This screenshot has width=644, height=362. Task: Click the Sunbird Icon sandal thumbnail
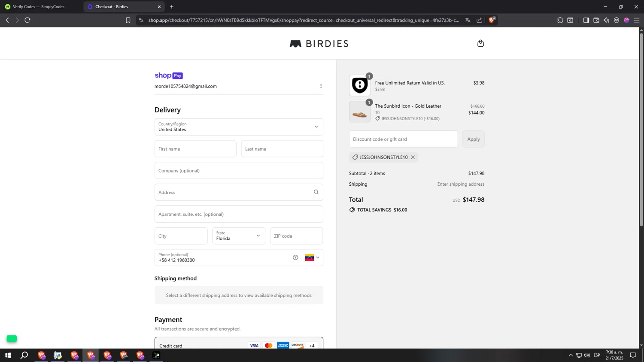360,112
